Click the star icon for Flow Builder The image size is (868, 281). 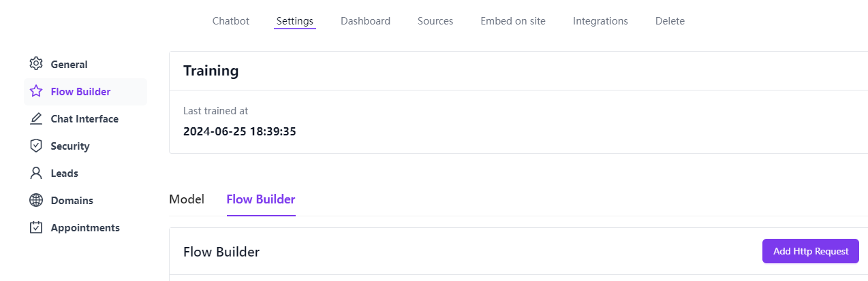pos(36,91)
